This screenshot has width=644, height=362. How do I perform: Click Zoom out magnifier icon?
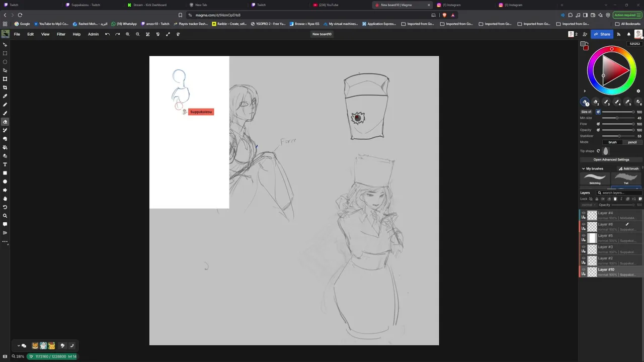(x=137, y=34)
